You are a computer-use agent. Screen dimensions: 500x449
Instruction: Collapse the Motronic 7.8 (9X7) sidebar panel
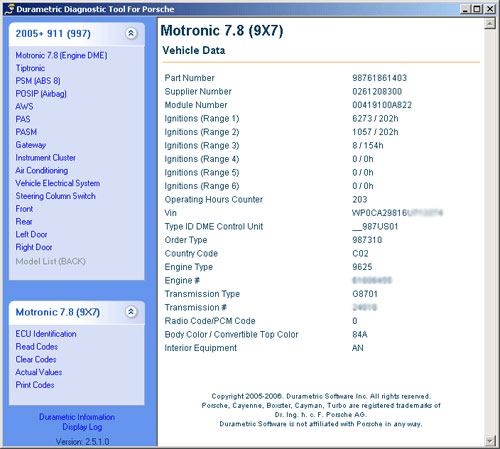coord(131,312)
